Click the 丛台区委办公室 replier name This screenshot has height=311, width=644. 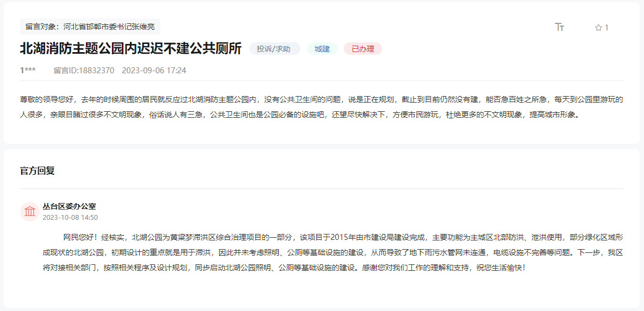(x=69, y=206)
